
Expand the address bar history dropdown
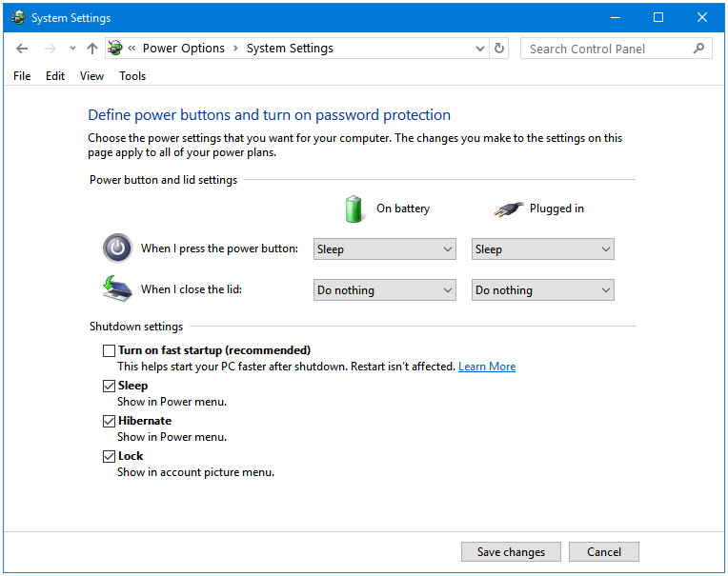click(x=480, y=49)
